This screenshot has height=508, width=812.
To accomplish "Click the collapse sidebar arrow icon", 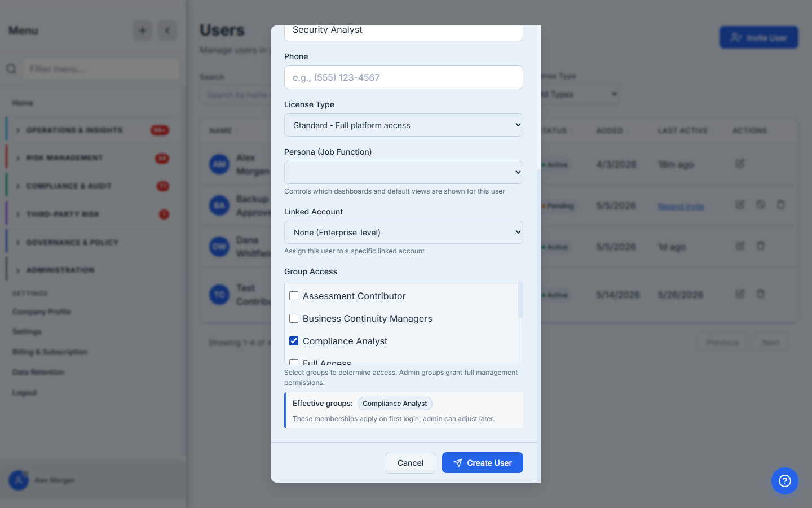I will [x=167, y=30].
